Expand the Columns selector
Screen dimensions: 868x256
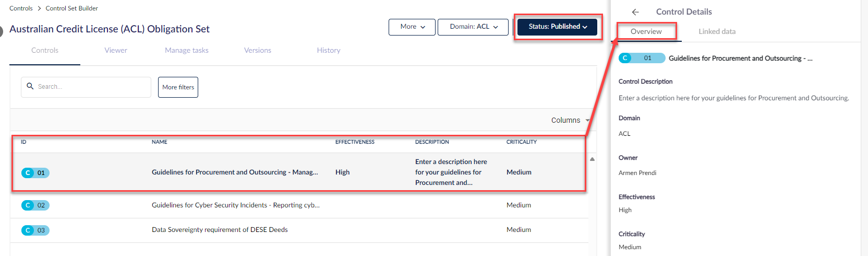570,120
